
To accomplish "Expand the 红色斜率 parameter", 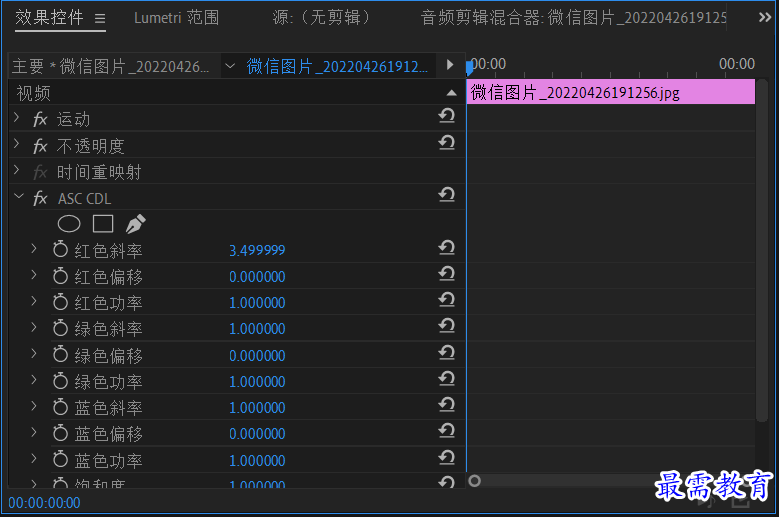I will click(x=34, y=248).
